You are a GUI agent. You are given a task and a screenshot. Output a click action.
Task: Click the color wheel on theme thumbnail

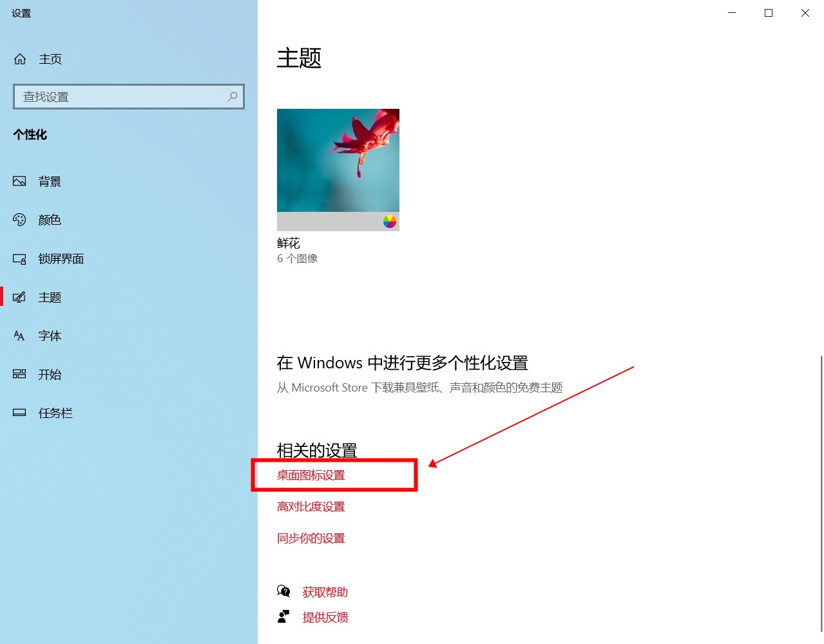click(x=390, y=222)
